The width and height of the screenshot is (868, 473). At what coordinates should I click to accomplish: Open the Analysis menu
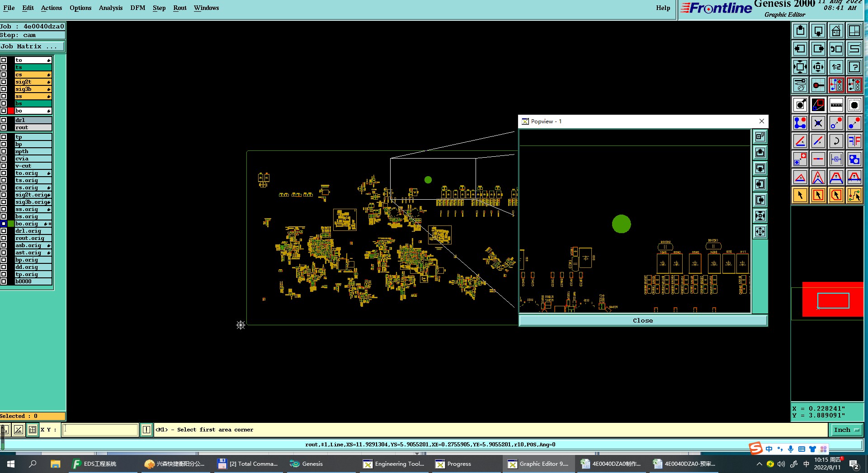pos(111,8)
